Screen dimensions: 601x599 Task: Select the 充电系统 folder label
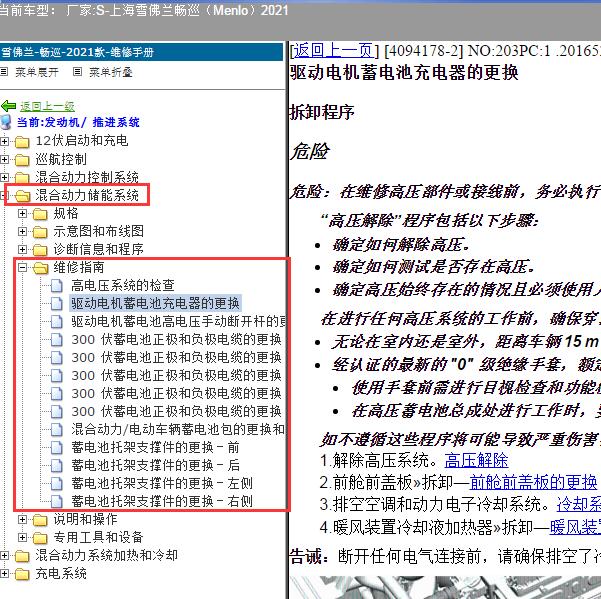(61, 574)
